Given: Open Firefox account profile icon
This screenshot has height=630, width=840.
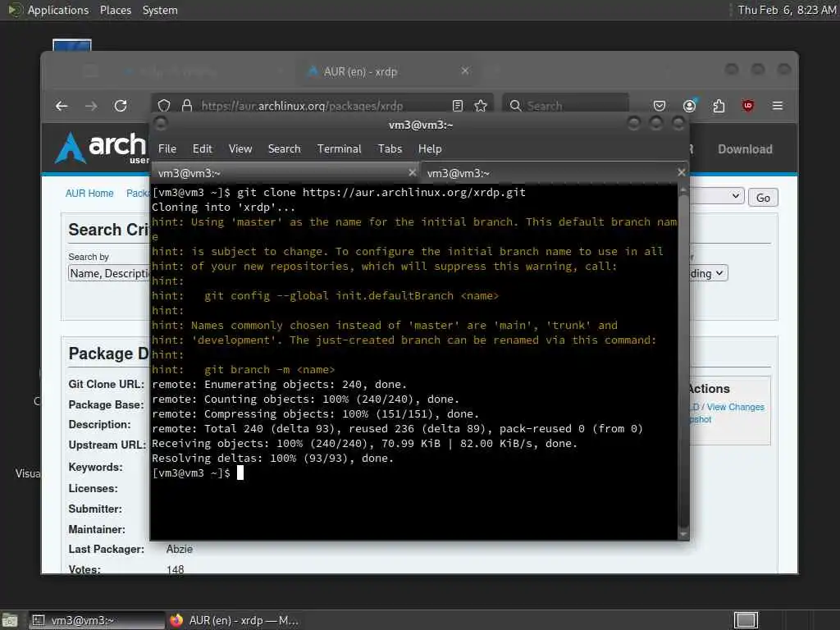Looking at the screenshot, I should tap(689, 106).
